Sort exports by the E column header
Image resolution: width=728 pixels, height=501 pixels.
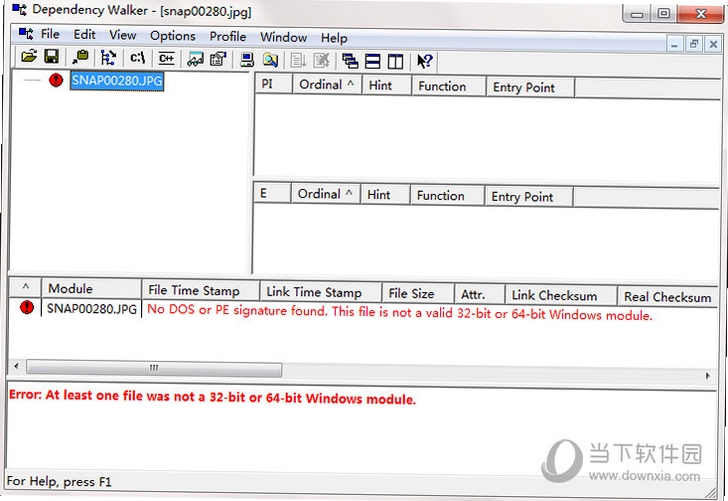pos(273,193)
